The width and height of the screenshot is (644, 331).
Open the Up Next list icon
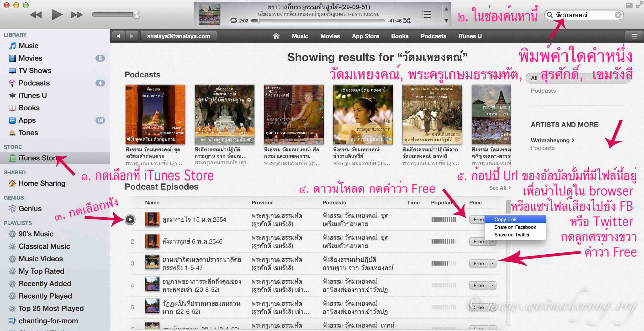tap(427, 15)
